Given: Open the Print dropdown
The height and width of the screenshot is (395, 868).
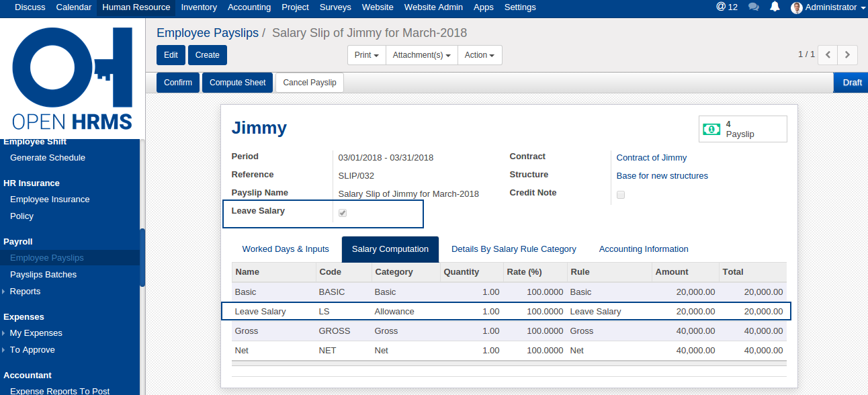Looking at the screenshot, I should click(366, 55).
